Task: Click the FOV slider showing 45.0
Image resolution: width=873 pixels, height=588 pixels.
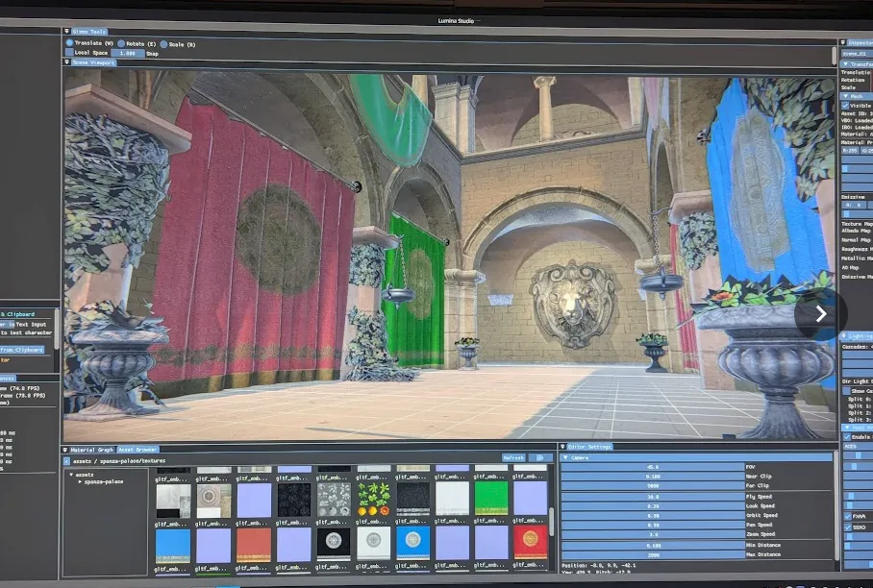Action: [653, 467]
